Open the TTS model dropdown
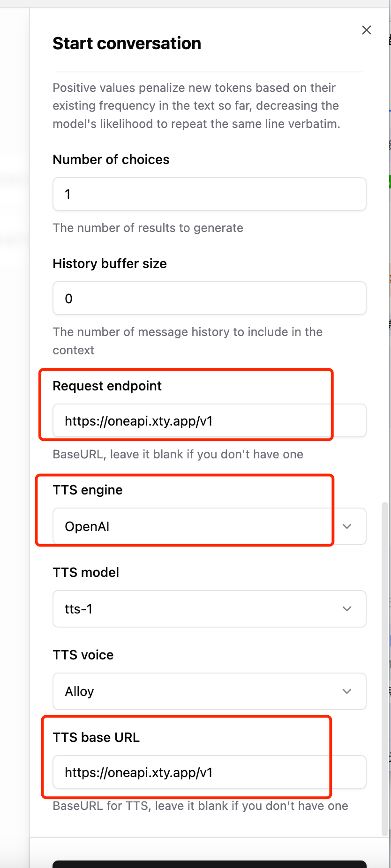The height and width of the screenshot is (868, 391). coord(210,609)
